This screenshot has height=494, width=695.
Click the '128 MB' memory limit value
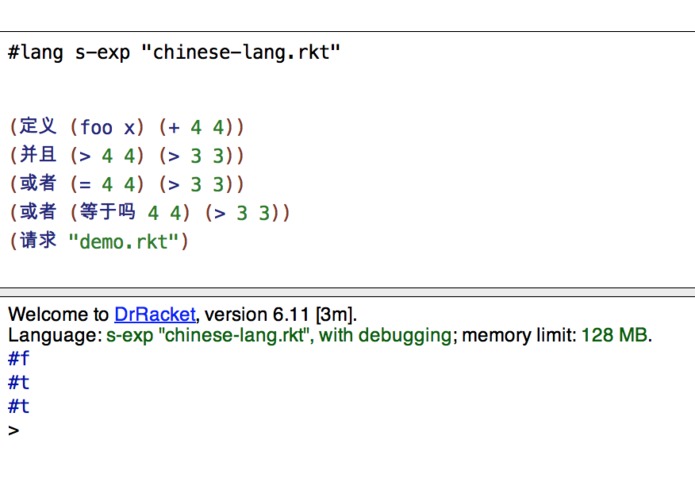[x=614, y=335]
